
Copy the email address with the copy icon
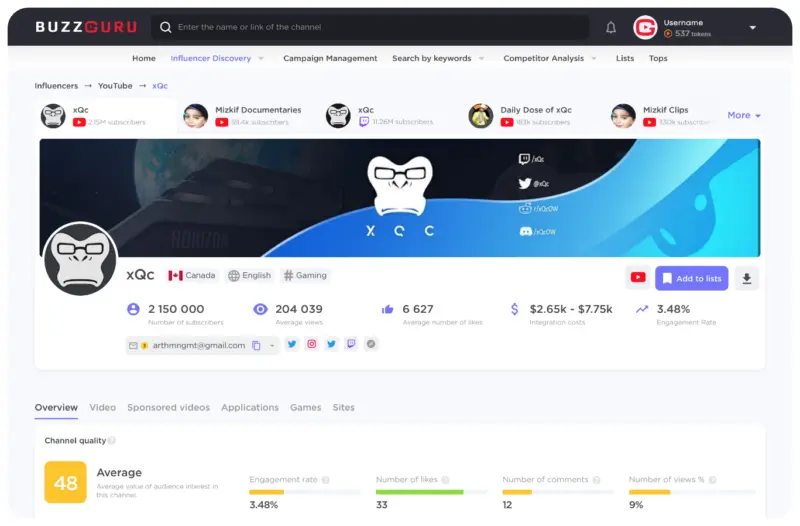257,346
